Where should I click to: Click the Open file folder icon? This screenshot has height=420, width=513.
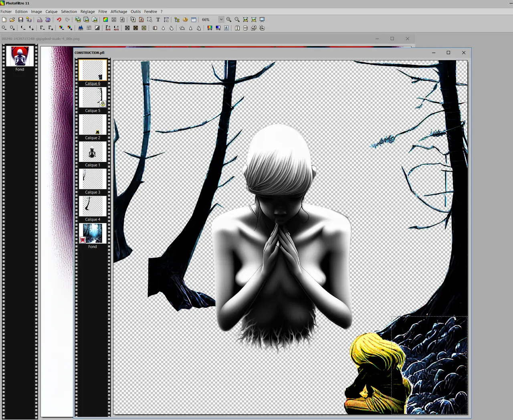12,20
